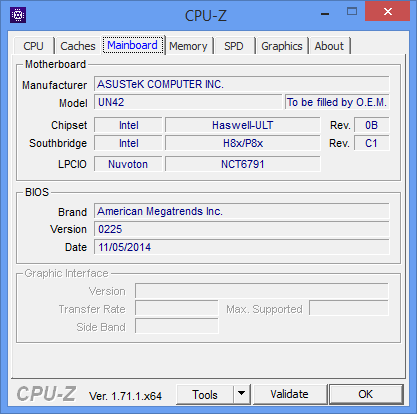Select the Mainboard tab
The image size is (417, 414).
pos(133,45)
